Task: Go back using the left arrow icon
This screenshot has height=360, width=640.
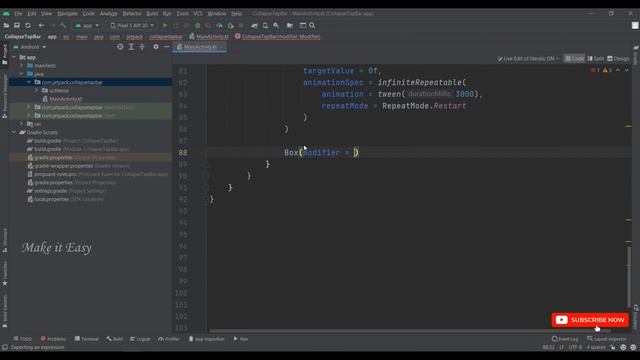Action: click(41, 25)
